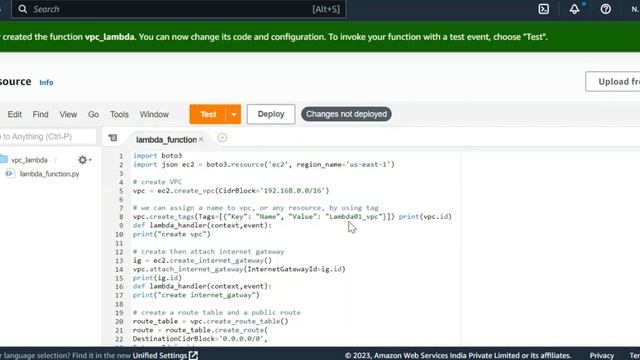The image size is (640, 360).
Task: Click the ec2.create_internet_gateway() line
Action: (x=202, y=260)
